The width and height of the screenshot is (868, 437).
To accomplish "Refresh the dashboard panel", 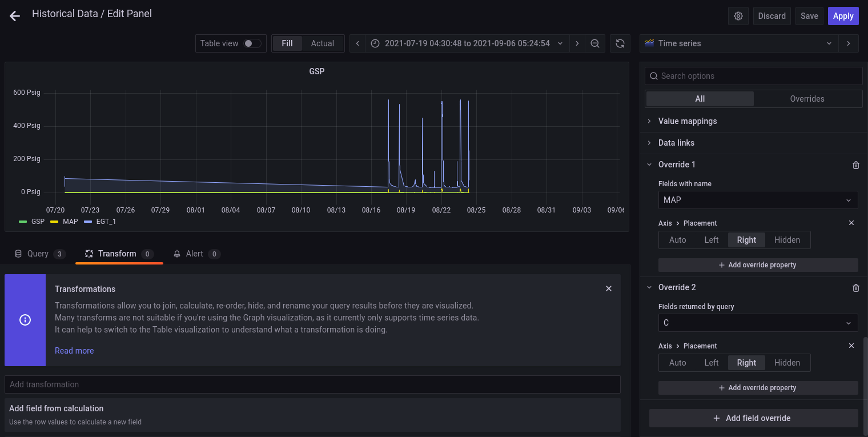I will pos(620,43).
